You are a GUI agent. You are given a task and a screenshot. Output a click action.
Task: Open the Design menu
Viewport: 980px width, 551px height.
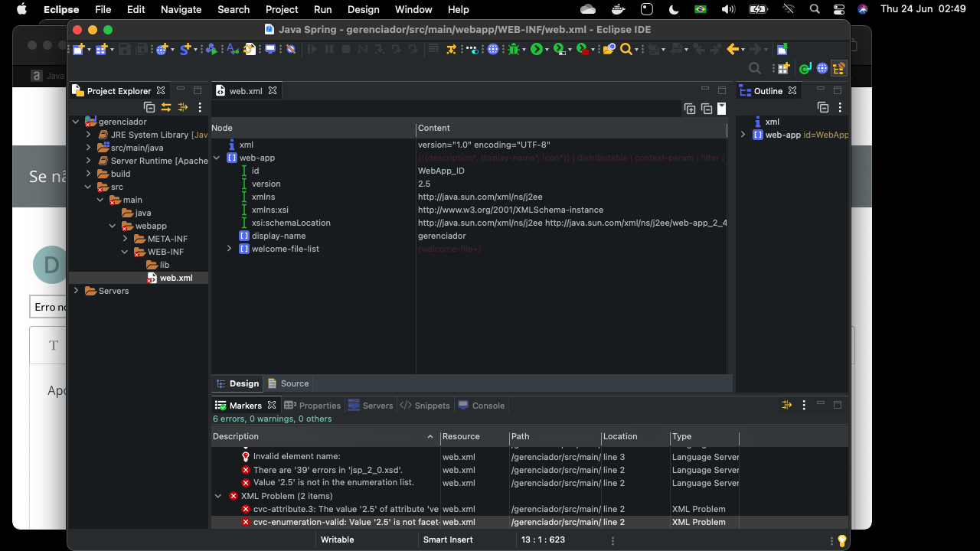coord(363,9)
